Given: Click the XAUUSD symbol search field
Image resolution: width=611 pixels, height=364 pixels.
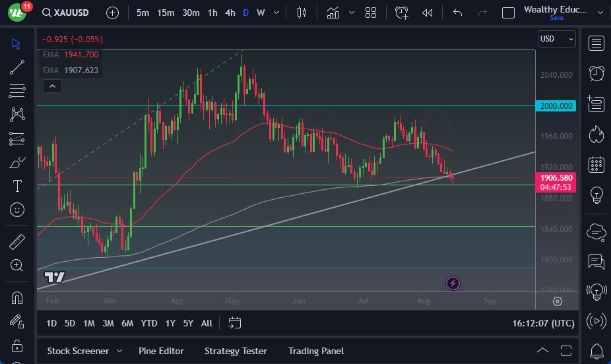Looking at the screenshot, I should point(69,13).
